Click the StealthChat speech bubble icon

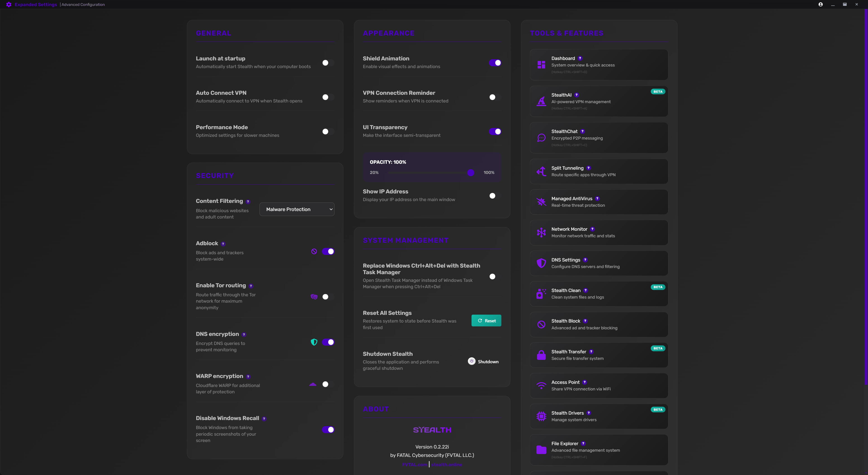(x=541, y=138)
